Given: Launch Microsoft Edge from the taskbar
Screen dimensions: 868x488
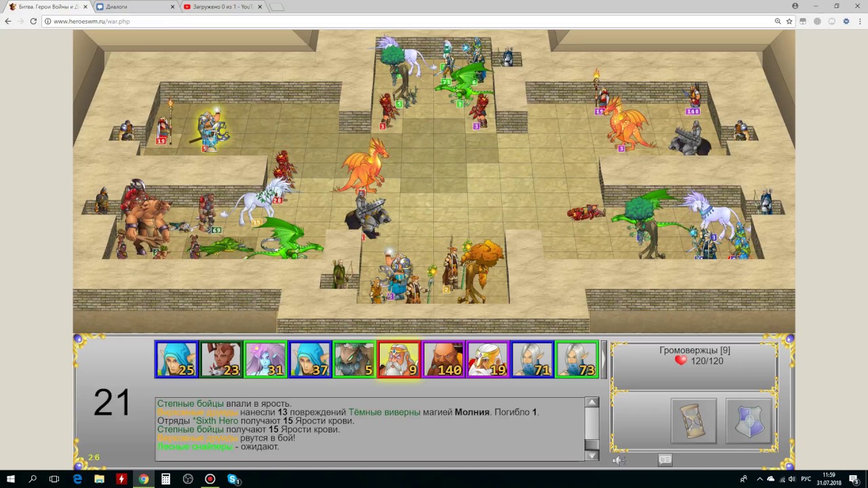Looking at the screenshot, I should 77,479.
